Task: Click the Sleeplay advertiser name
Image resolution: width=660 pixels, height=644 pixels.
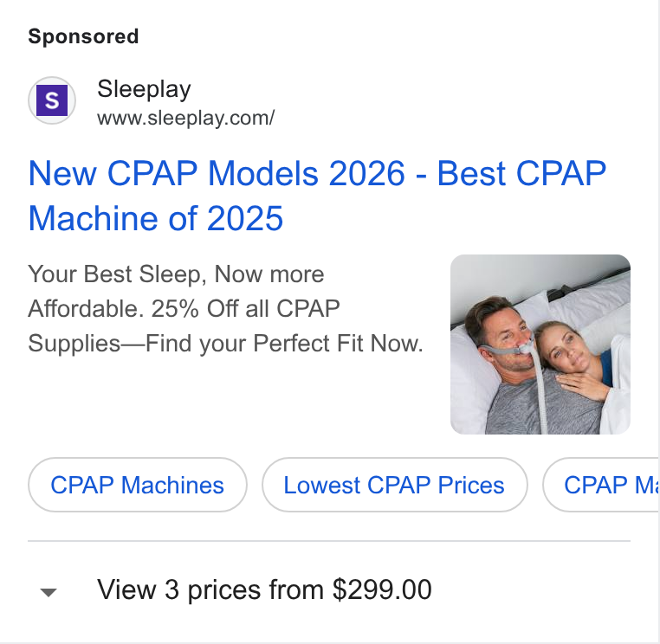Action: (144, 89)
